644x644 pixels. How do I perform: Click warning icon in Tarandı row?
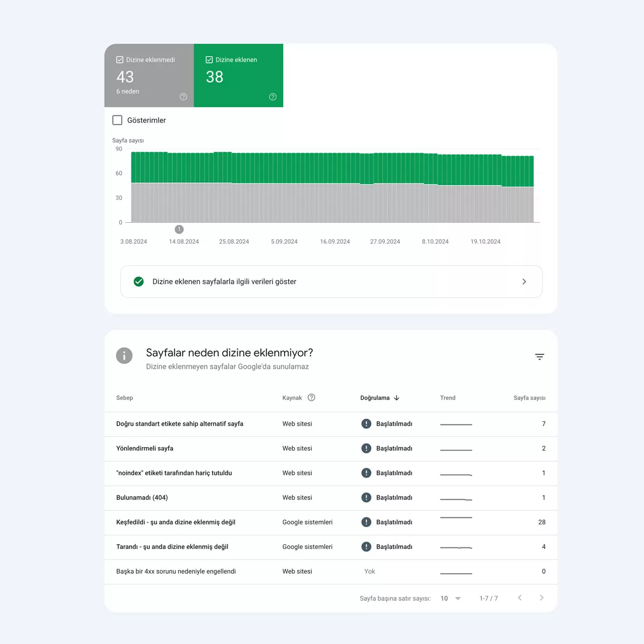coord(367,547)
